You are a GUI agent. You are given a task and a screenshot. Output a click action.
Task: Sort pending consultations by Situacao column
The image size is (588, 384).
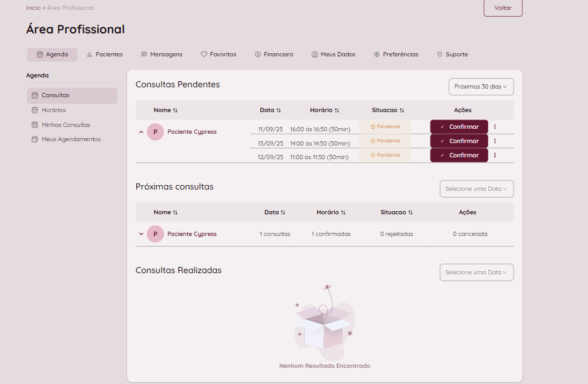(388, 110)
